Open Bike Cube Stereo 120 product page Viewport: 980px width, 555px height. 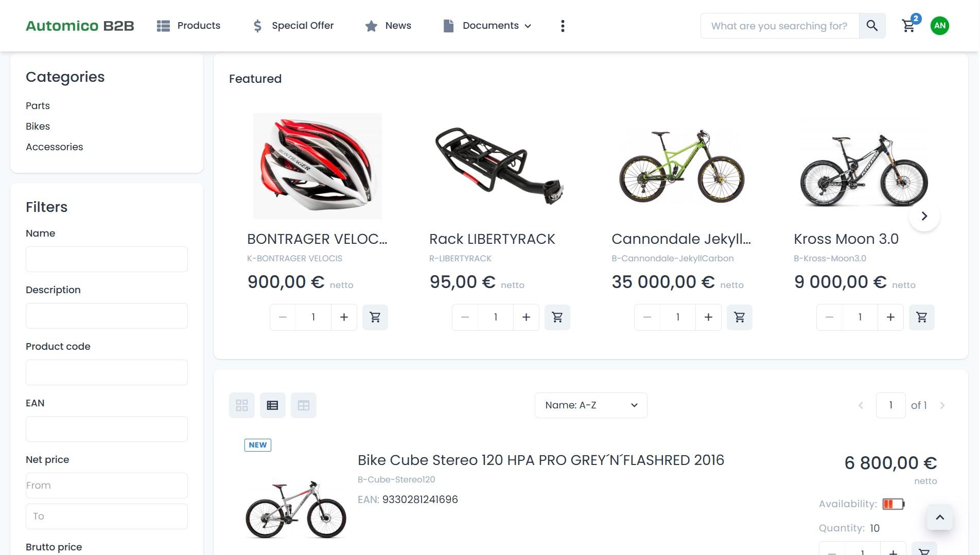[x=540, y=460]
